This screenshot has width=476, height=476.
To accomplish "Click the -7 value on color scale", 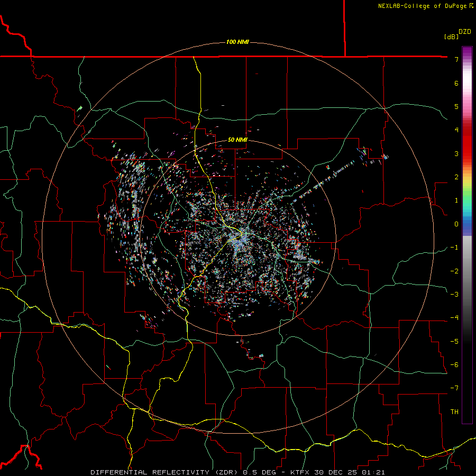I will (454, 388).
